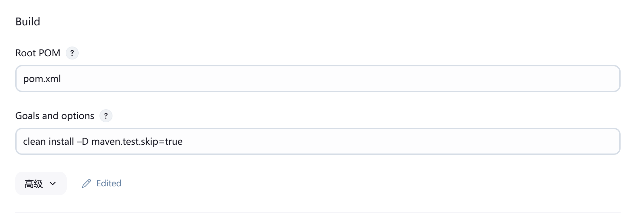Click the Edited indicator text
Screen dimensions: 644x214
(109, 183)
